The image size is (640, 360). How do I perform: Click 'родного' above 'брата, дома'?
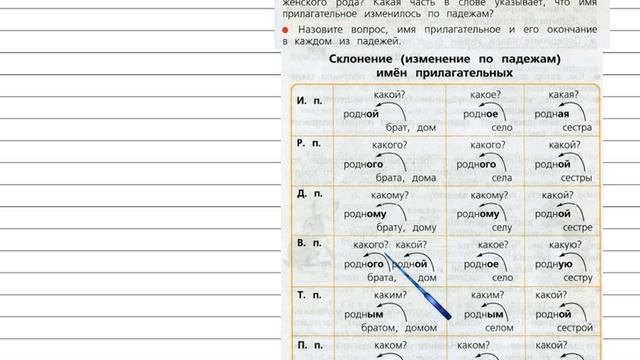point(363,164)
